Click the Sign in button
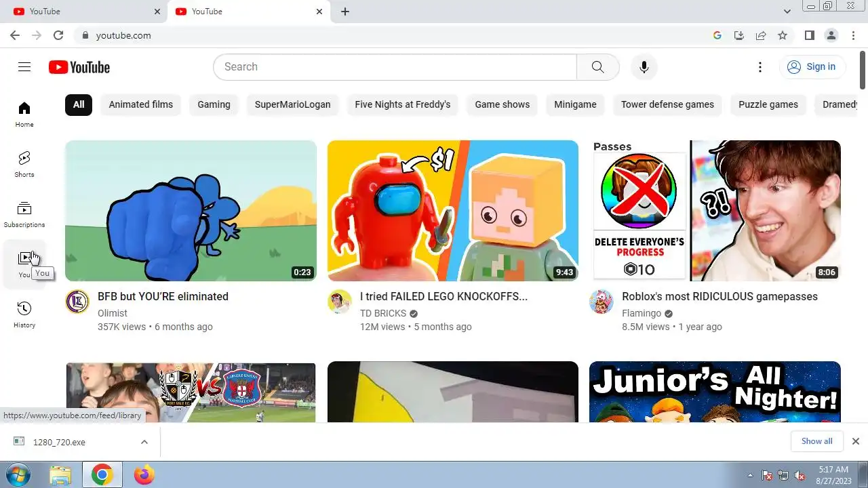The image size is (868, 488). click(x=812, y=66)
